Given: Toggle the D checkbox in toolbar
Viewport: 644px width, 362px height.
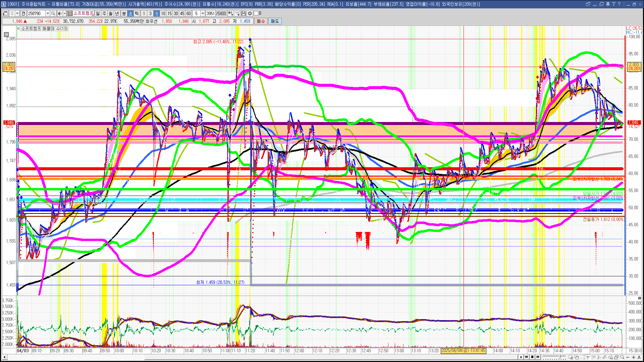Looking at the screenshot, I should (x=256, y=13).
